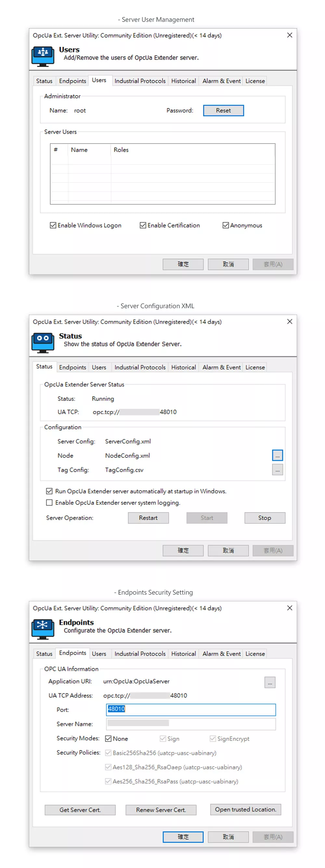
Task: Browse for the Node config file
Action: tap(277, 455)
